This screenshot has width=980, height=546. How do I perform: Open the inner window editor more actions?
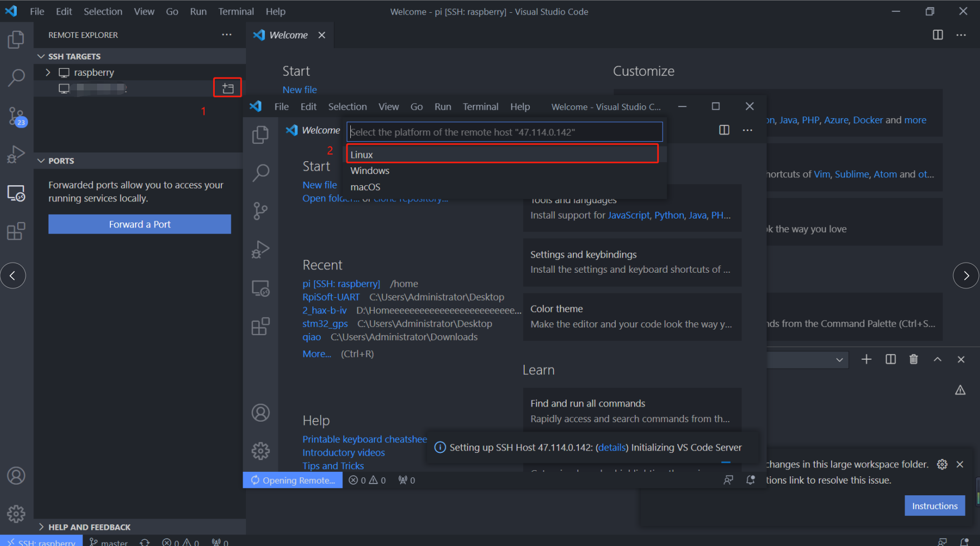tap(747, 130)
